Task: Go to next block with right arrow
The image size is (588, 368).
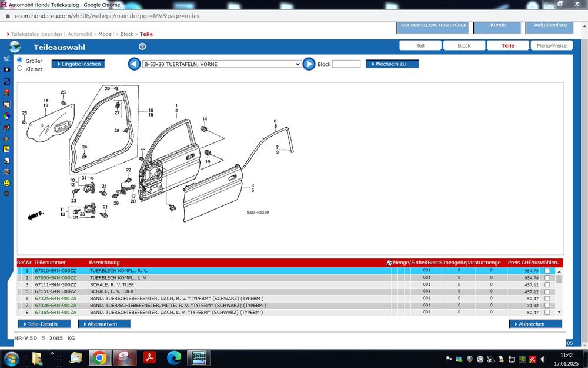Action: (309, 64)
